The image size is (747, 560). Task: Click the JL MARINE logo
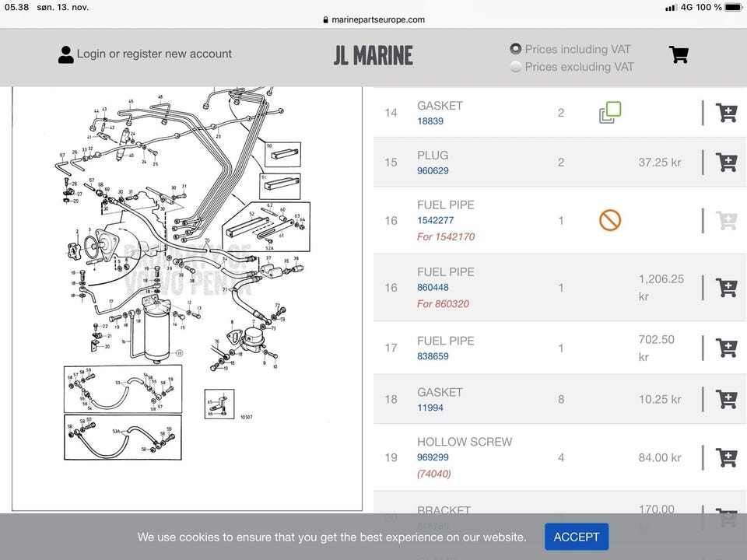tap(373, 55)
